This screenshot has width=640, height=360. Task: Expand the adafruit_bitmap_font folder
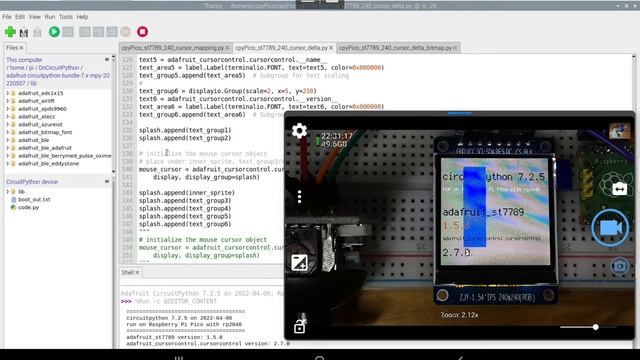(7, 132)
